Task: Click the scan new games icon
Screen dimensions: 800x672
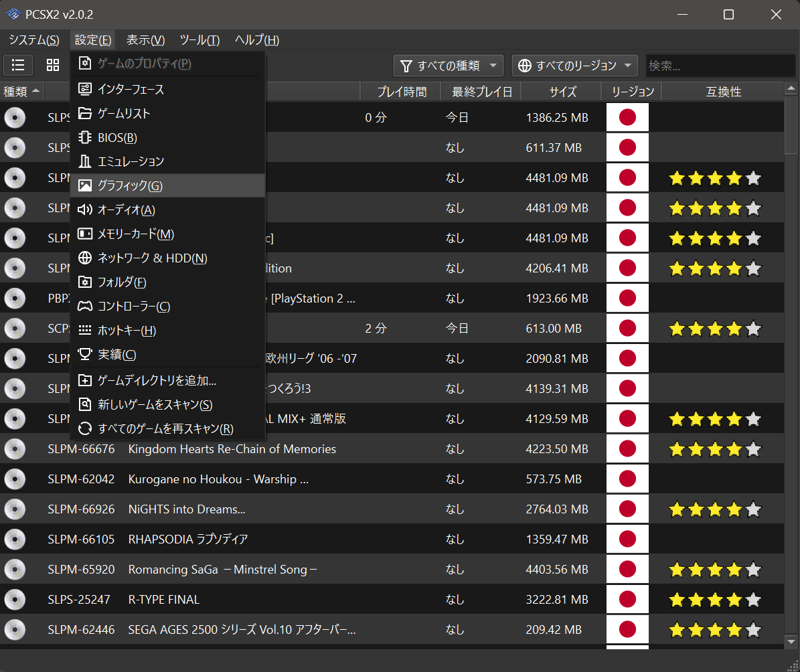Action: pos(85,404)
